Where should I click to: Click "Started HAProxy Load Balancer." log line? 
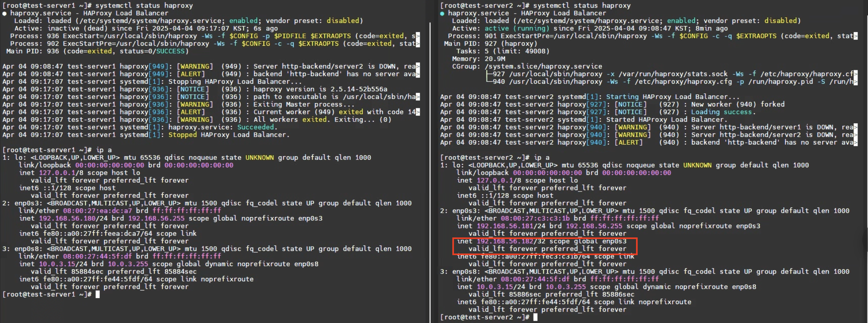584,120
